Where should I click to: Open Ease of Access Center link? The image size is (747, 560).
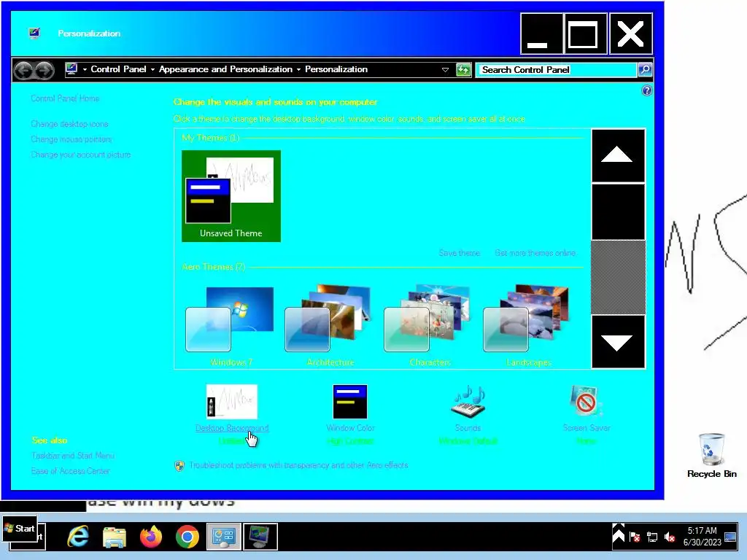point(71,471)
